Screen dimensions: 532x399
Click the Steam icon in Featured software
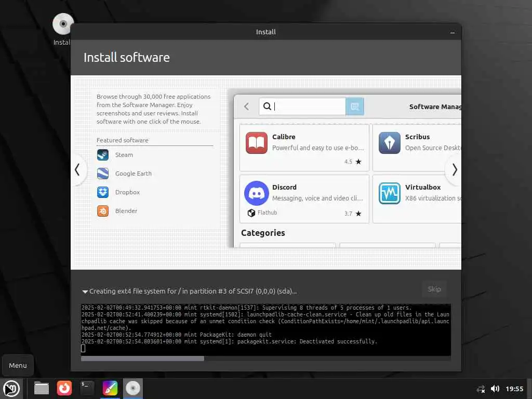click(x=103, y=155)
